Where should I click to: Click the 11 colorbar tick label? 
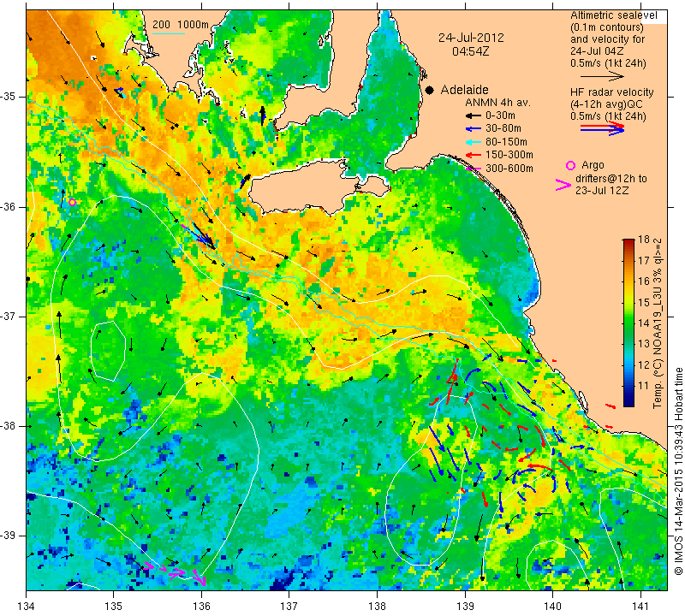(x=644, y=386)
